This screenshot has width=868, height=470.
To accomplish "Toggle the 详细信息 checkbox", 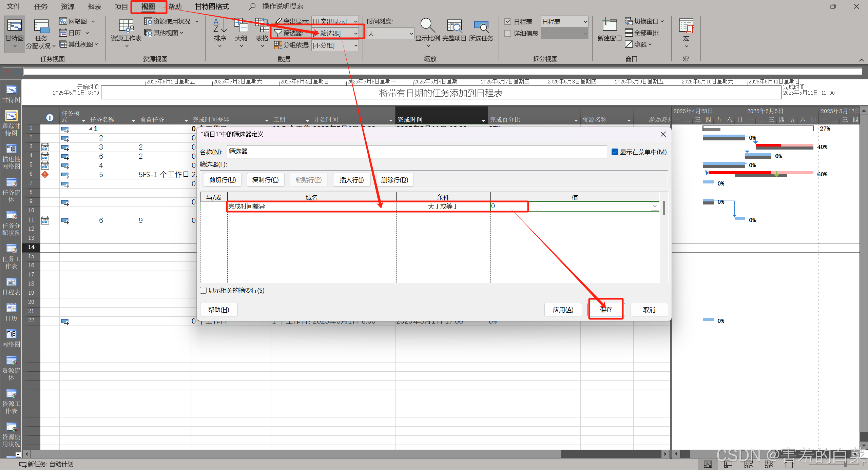I will click(x=508, y=34).
